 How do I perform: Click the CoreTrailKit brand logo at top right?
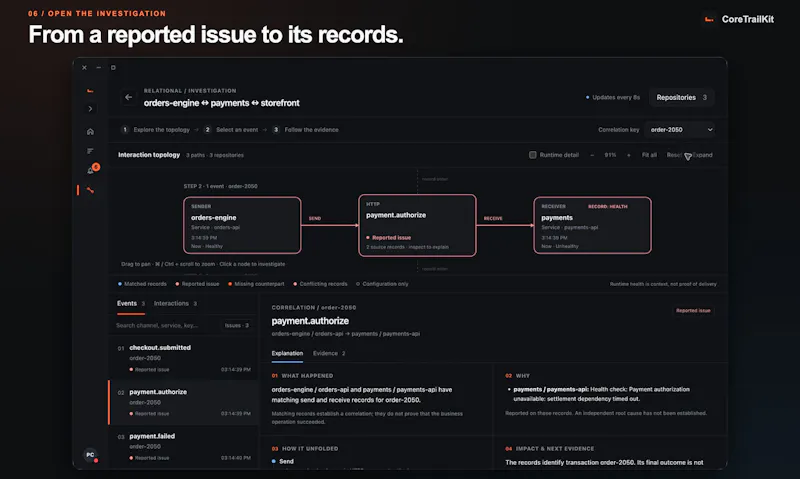point(739,19)
